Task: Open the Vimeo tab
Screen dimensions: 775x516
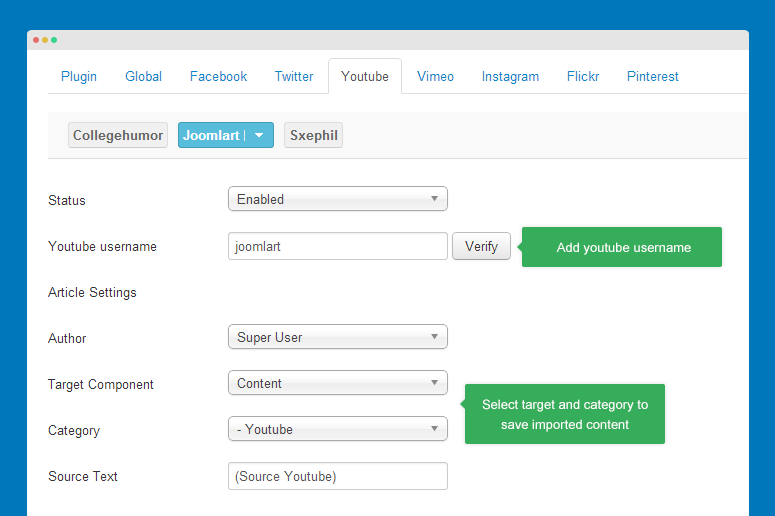Action: 435,77
